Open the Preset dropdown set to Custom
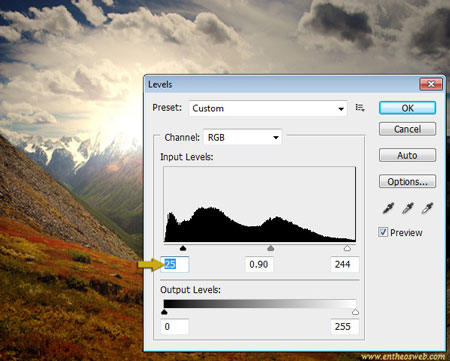Screen dimensions: 450x361 268,108
